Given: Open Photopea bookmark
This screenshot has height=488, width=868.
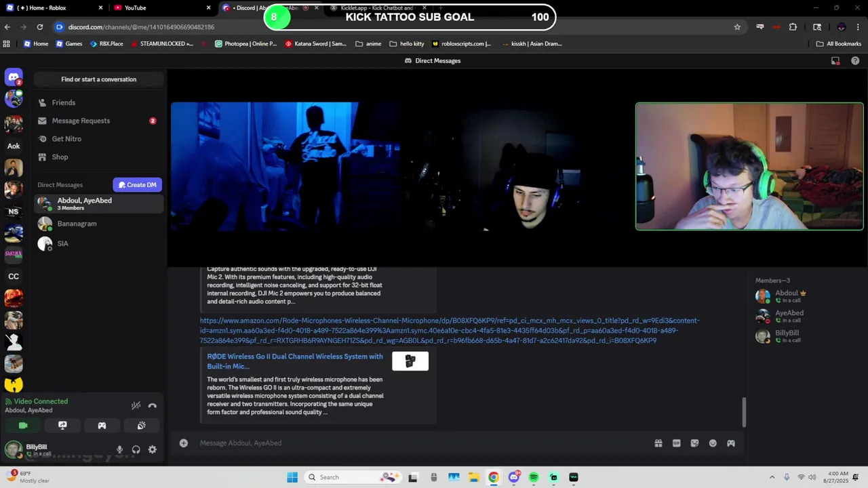Looking at the screenshot, I should click(245, 44).
